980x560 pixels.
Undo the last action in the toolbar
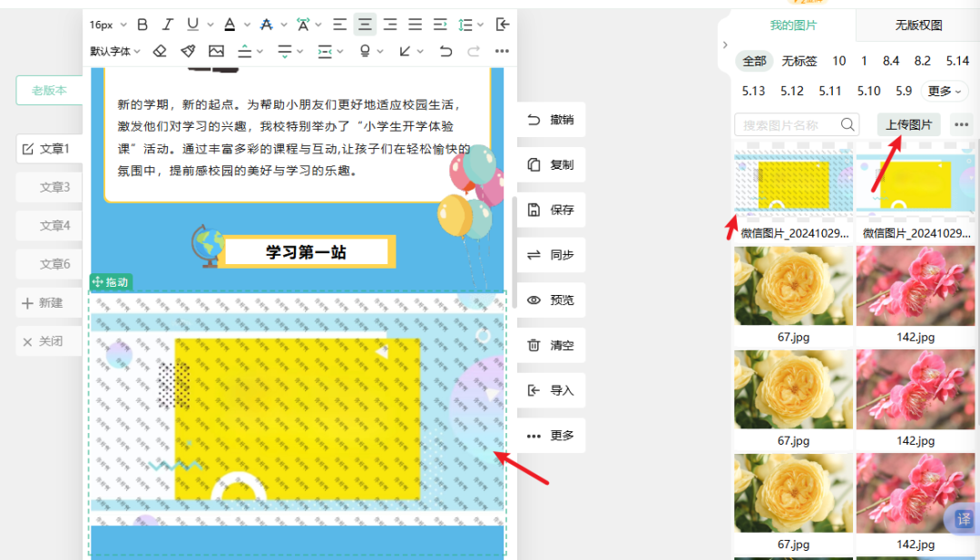click(x=445, y=51)
